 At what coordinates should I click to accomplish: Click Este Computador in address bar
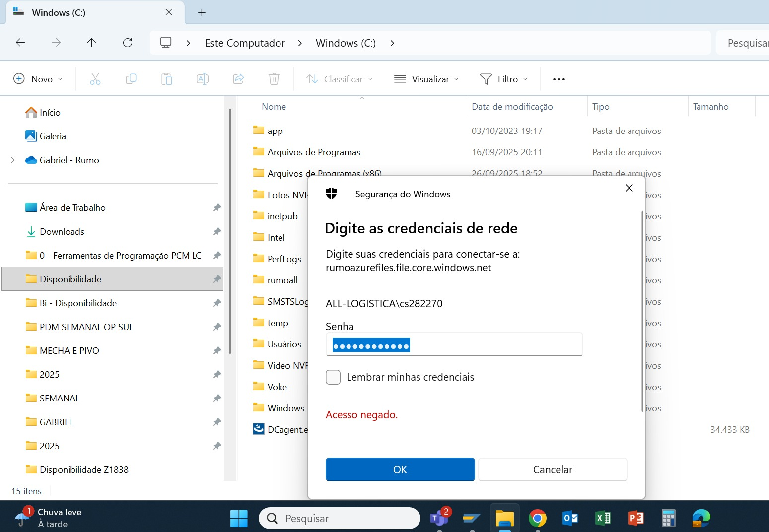(x=245, y=43)
